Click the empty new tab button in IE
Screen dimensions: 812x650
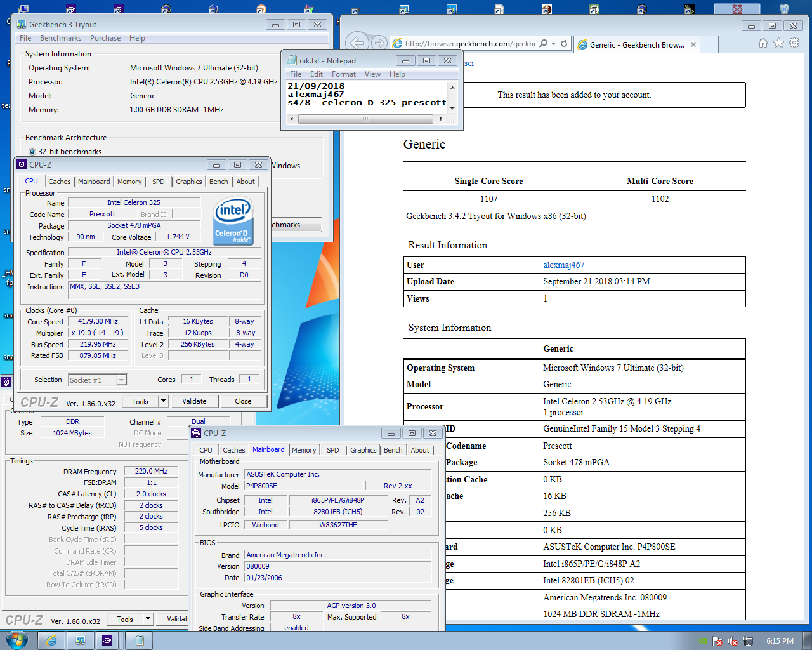710,44
